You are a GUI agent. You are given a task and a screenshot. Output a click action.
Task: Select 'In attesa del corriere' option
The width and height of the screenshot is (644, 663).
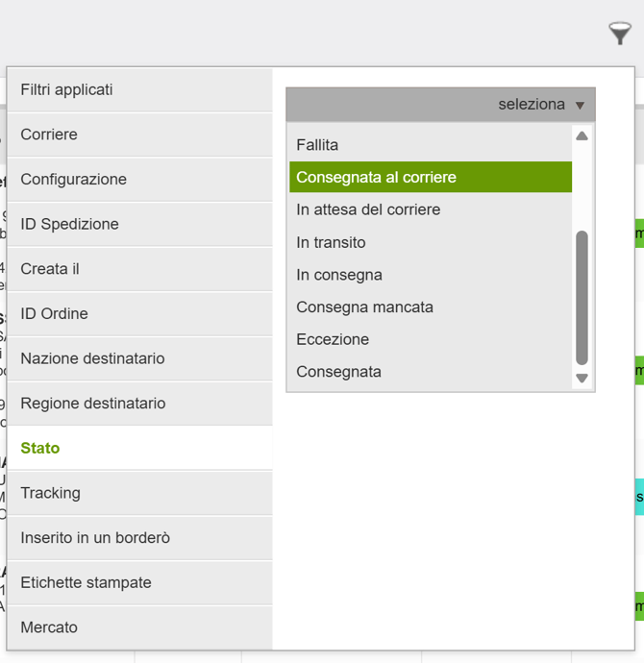[430, 209]
